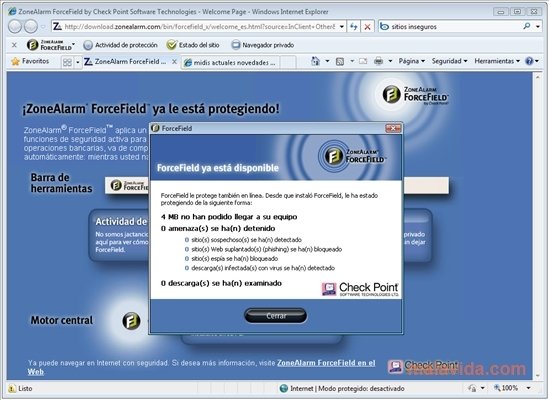Open recent pages dropdown next to Forward
Viewport: 549px width, 400px height.
click(43, 27)
